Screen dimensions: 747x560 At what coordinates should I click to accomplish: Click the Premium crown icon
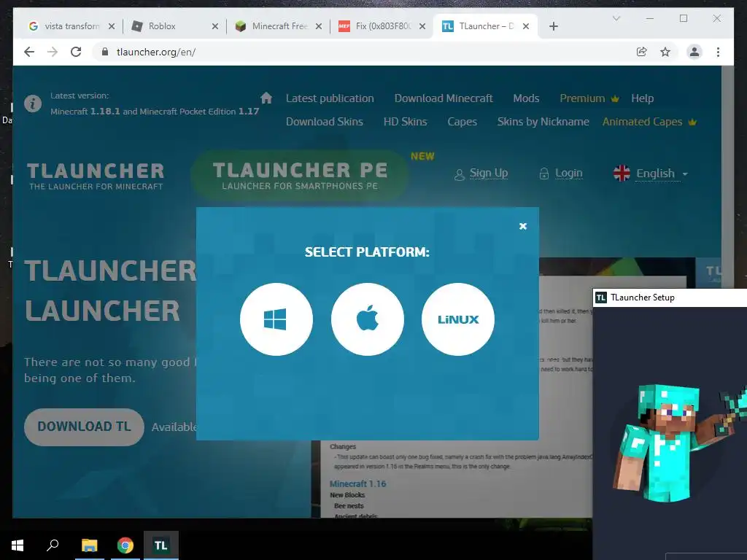click(615, 99)
